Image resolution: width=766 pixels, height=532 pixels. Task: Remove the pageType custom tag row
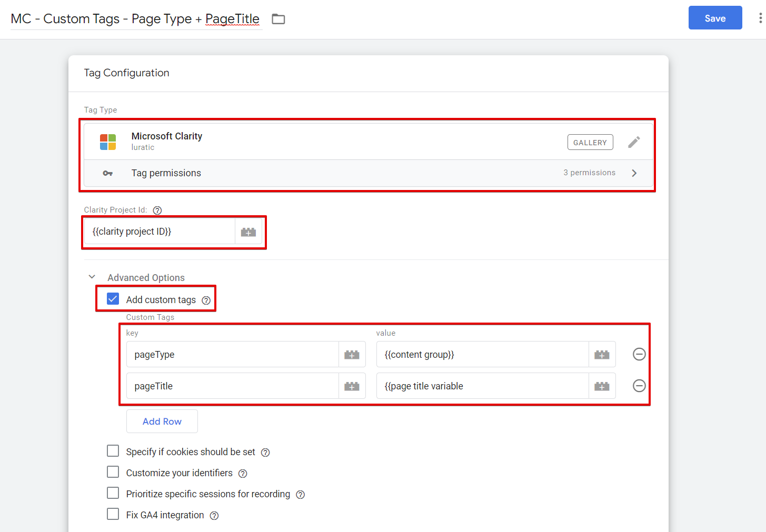(639, 354)
